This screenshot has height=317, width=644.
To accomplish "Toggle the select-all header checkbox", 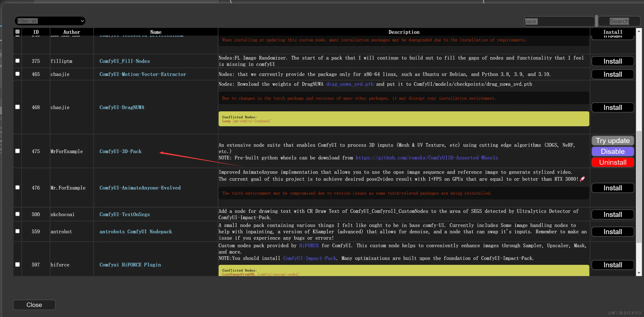I will [x=17, y=32].
